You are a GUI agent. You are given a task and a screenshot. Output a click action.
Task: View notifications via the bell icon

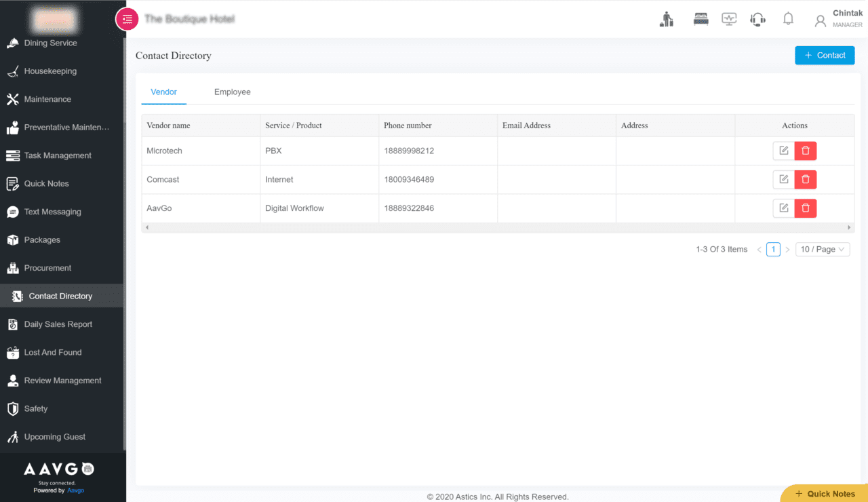click(x=788, y=18)
